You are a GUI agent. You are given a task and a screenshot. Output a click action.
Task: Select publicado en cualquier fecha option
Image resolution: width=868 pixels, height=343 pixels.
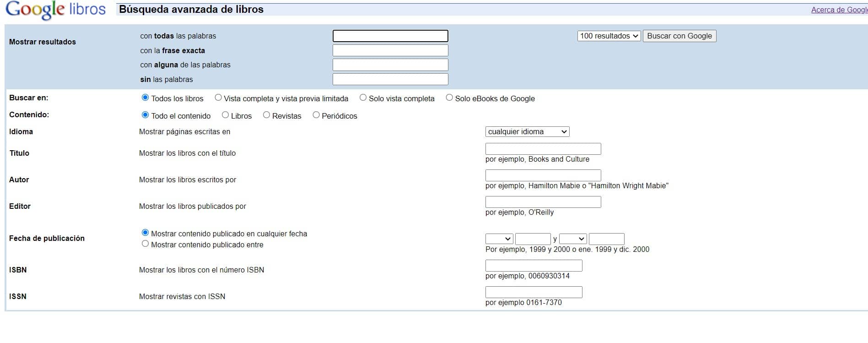pyautogui.click(x=146, y=233)
